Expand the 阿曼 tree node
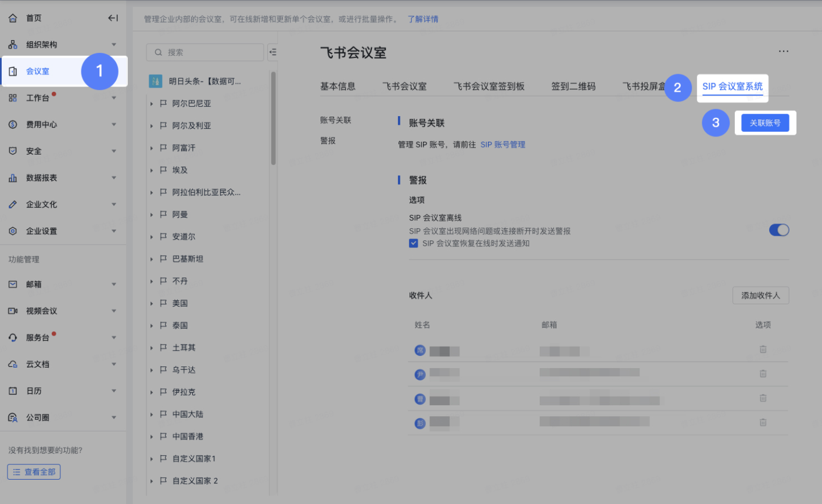The height and width of the screenshot is (504, 822). [x=151, y=215]
